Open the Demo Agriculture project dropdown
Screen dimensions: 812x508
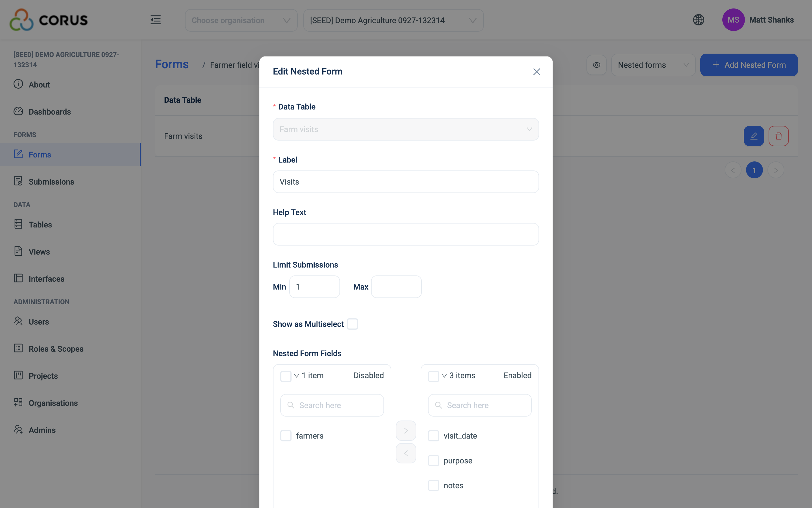point(393,20)
